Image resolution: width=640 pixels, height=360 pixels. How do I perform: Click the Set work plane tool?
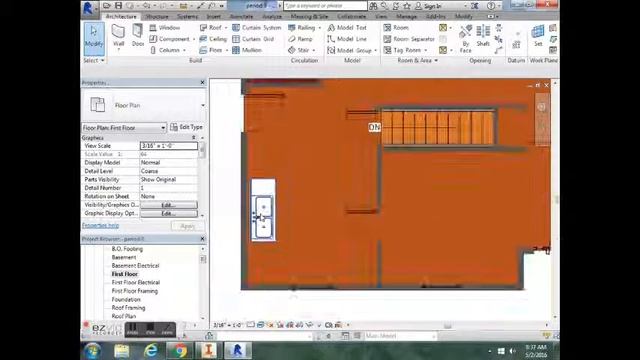coord(538,36)
